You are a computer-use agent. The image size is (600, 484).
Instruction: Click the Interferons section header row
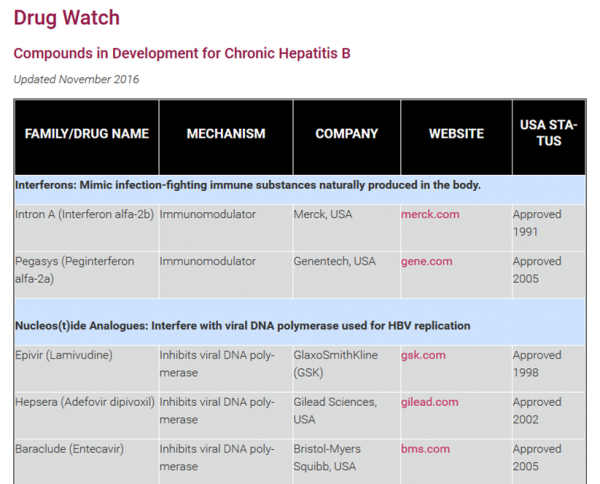click(x=300, y=190)
